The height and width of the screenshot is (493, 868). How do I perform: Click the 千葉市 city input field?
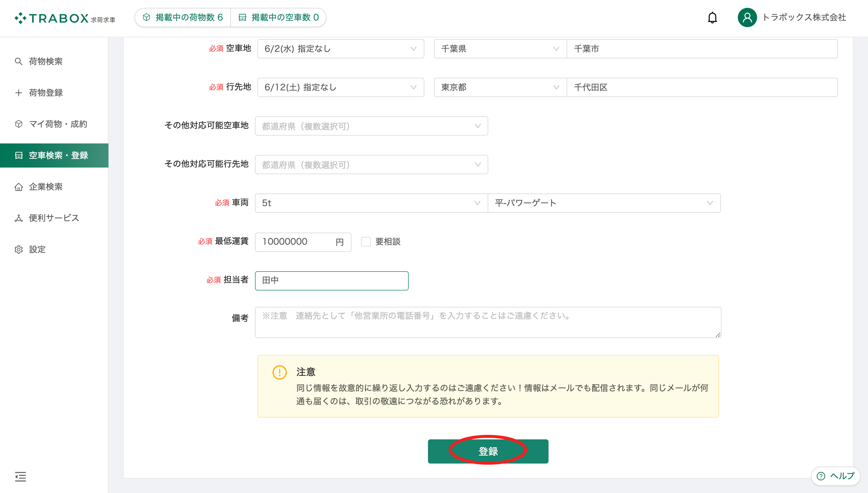pyautogui.click(x=702, y=49)
